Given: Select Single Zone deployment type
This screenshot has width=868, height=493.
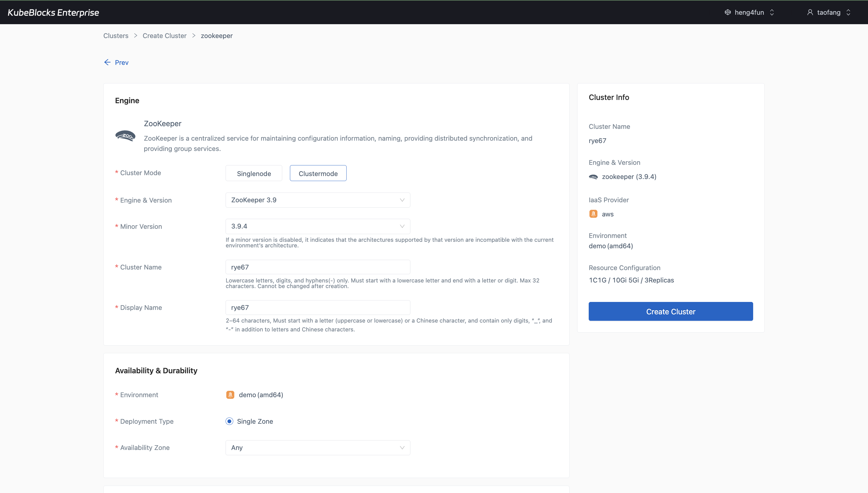Looking at the screenshot, I should click(229, 421).
